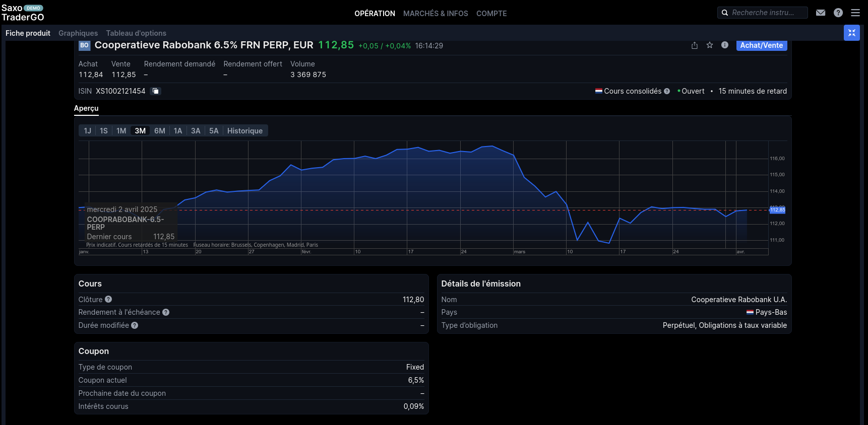Switch chart range to 6M
868x425 pixels.
[x=160, y=131]
